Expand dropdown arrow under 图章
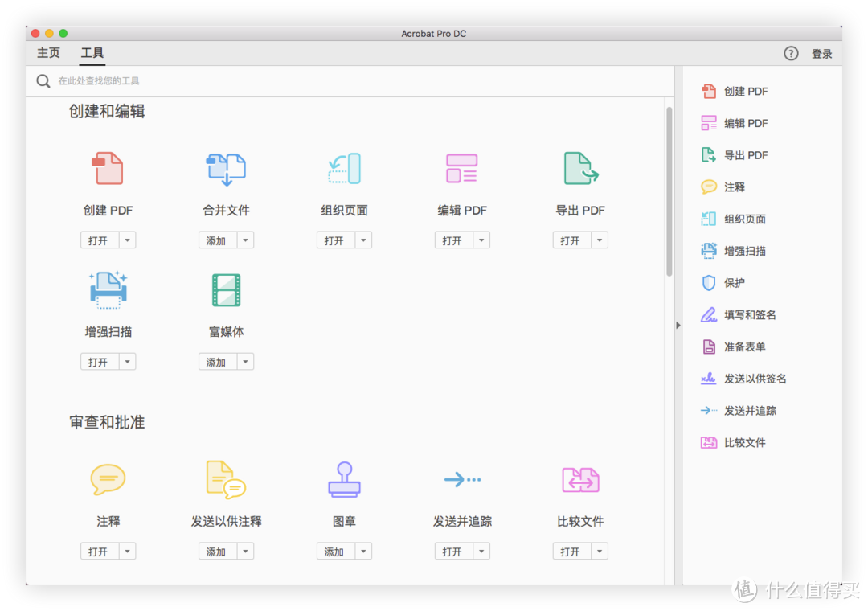 coord(363,552)
